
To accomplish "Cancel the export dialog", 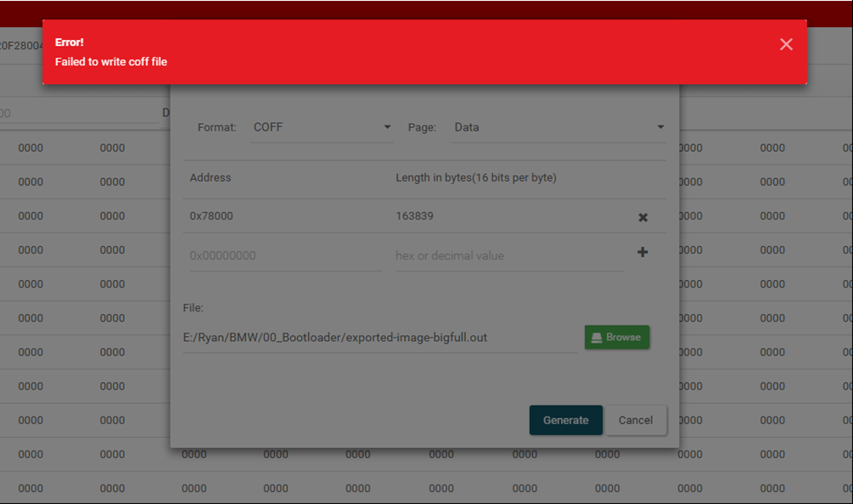I will pos(636,420).
